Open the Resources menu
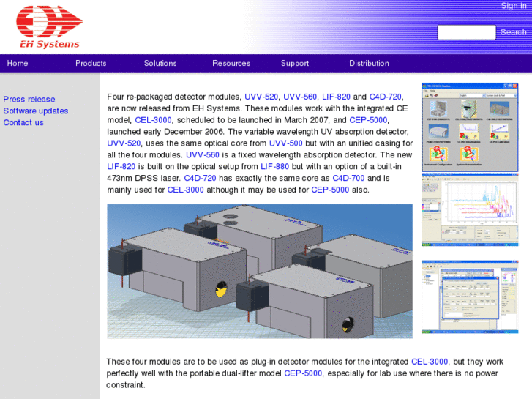 [231, 63]
